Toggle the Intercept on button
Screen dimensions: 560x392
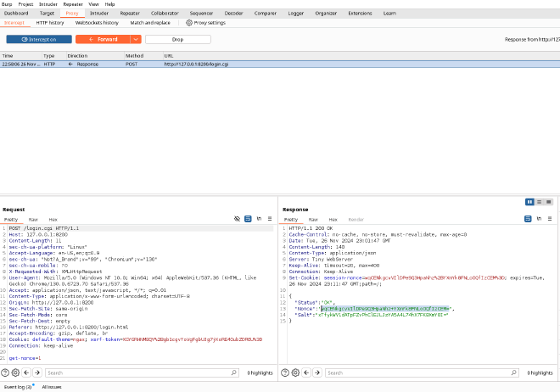(x=39, y=39)
